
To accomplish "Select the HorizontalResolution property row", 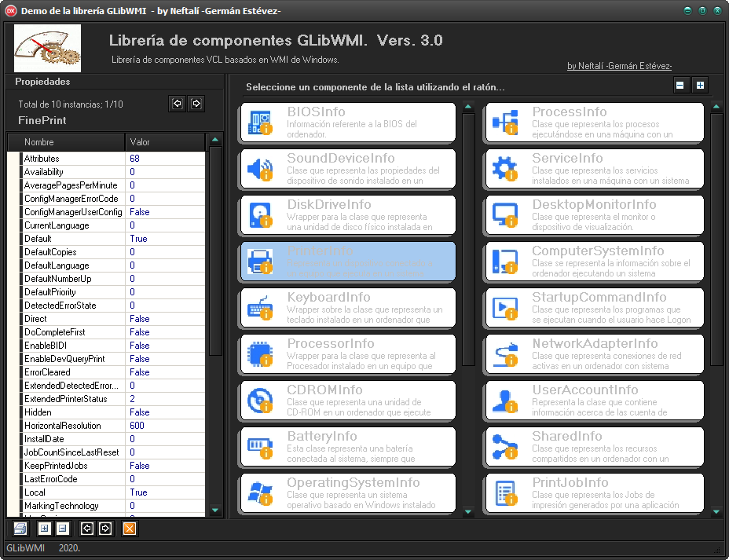I will [71, 426].
